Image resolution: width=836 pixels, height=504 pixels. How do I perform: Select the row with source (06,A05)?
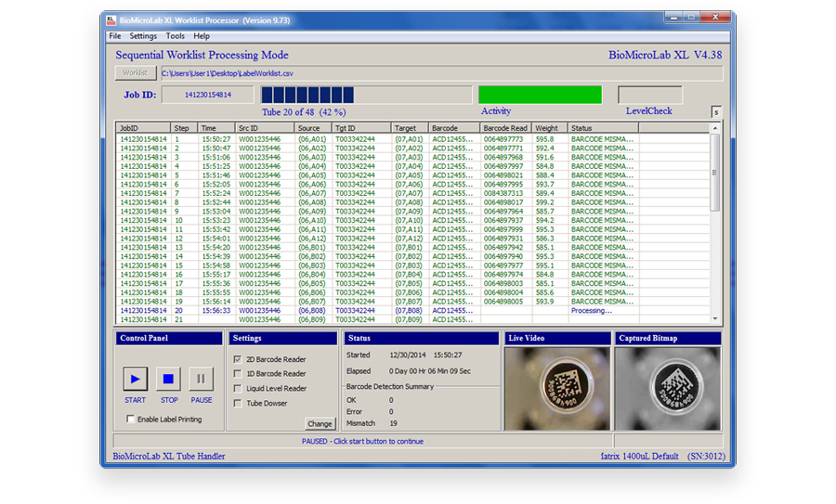coord(413,175)
